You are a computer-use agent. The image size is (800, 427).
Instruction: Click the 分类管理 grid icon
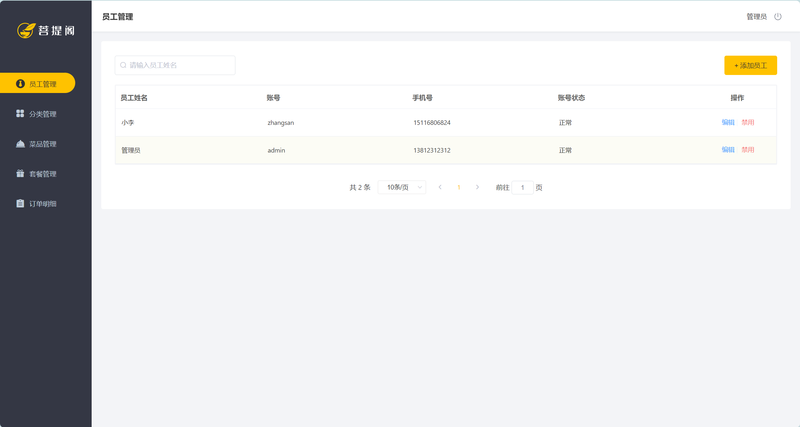point(20,113)
